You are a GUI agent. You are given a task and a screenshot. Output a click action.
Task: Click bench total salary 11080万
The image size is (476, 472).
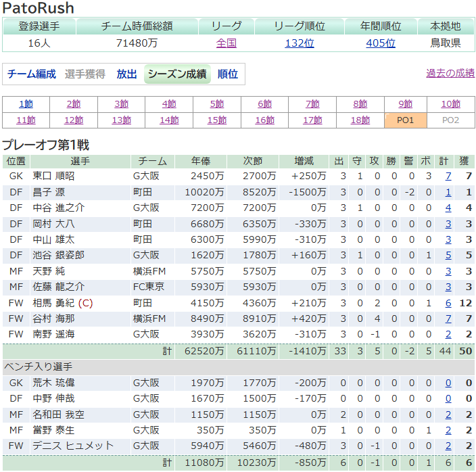204,463
